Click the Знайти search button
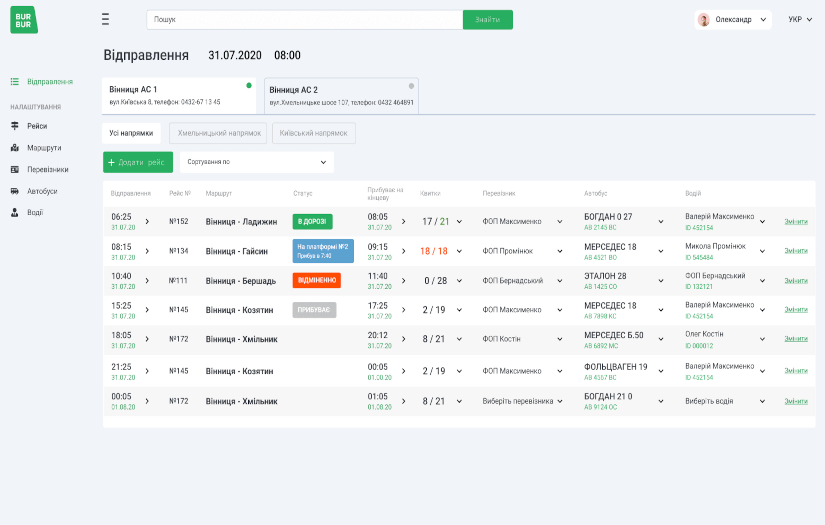 click(488, 19)
